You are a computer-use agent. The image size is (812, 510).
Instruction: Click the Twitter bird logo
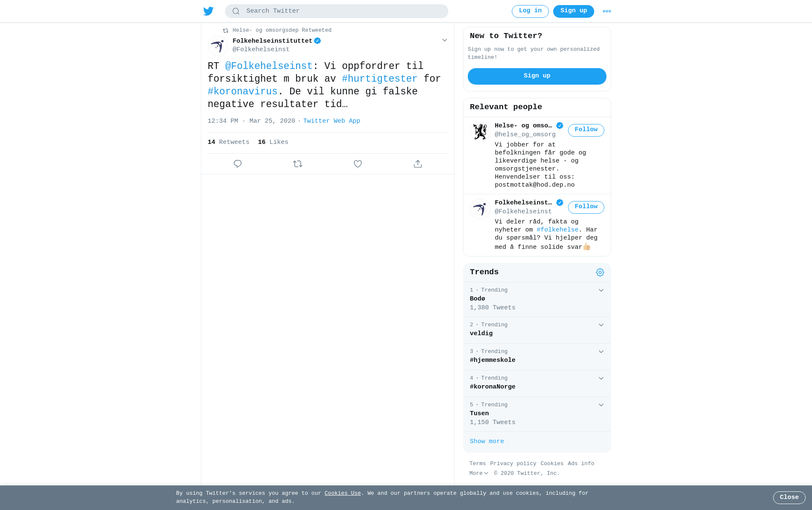(208, 11)
